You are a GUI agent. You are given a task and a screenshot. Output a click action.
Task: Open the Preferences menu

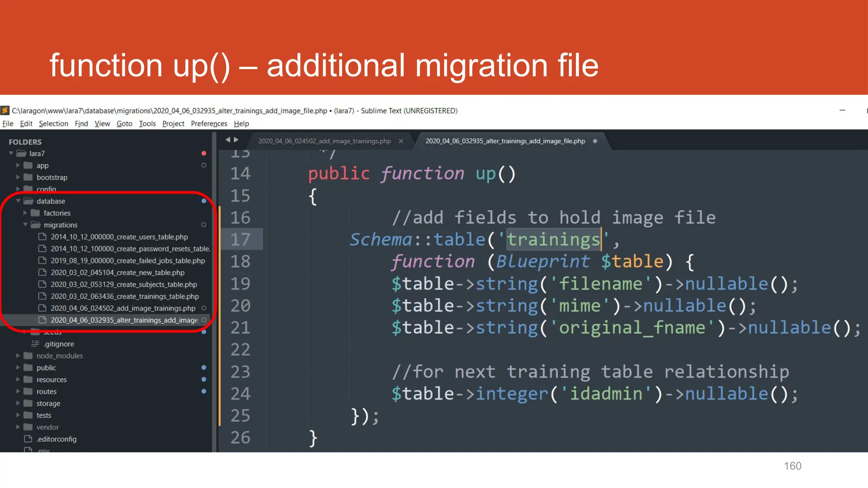(x=209, y=123)
